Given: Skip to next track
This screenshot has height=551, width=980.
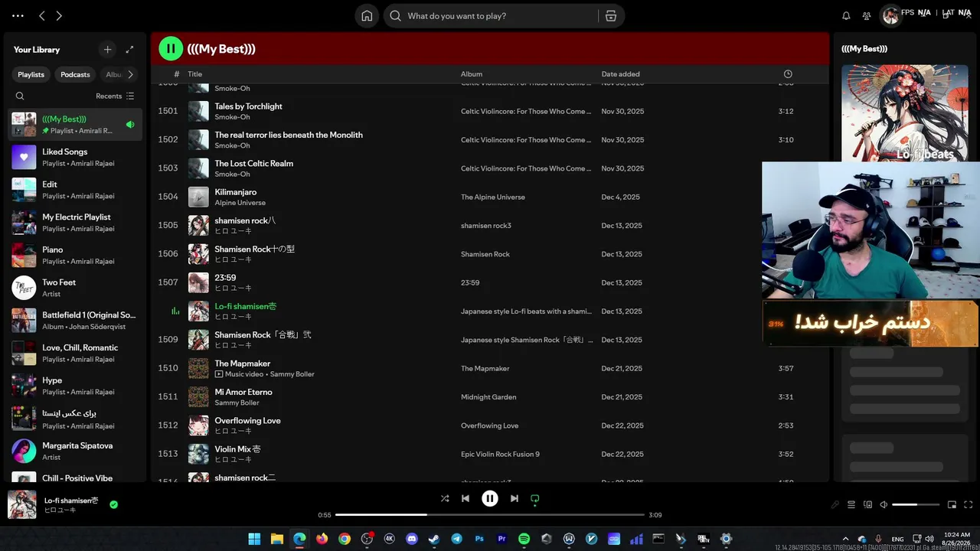Looking at the screenshot, I should pyautogui.click(x=514, y=498).
